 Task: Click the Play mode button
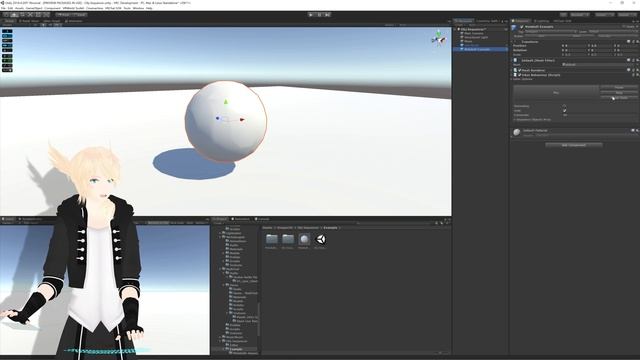pyautogui.click(x=311, y=15)
